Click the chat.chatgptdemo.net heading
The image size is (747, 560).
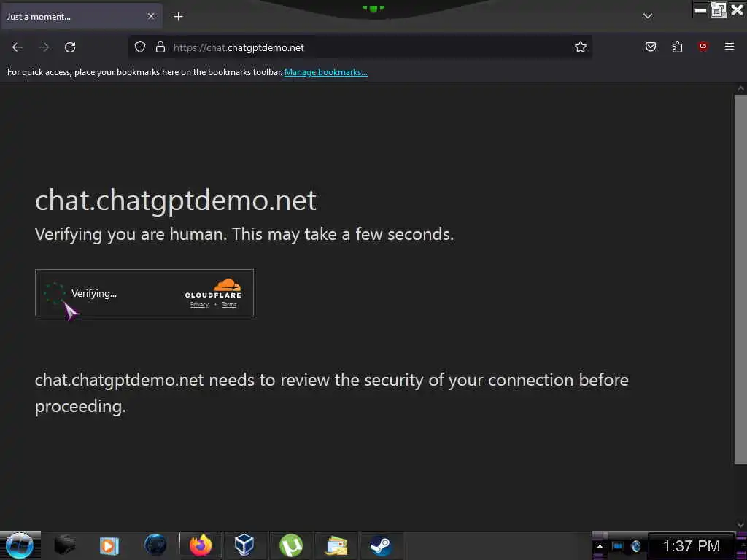click(x=175, y=200)
